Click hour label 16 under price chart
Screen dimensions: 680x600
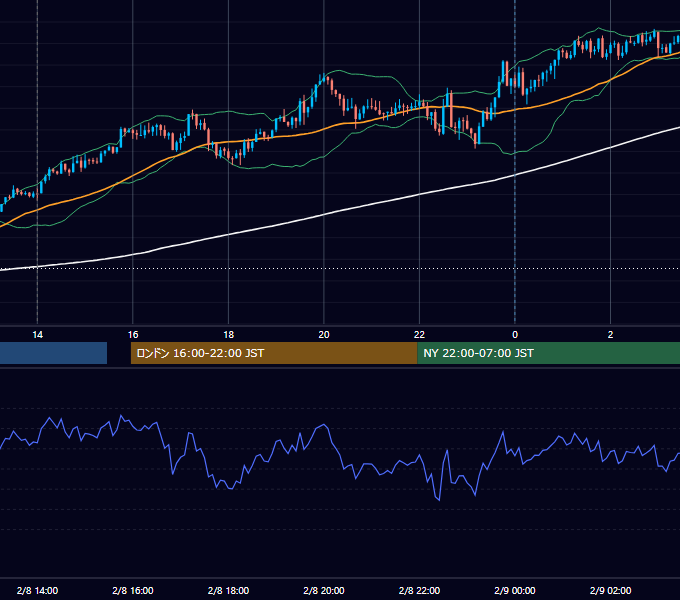point(133,335)
